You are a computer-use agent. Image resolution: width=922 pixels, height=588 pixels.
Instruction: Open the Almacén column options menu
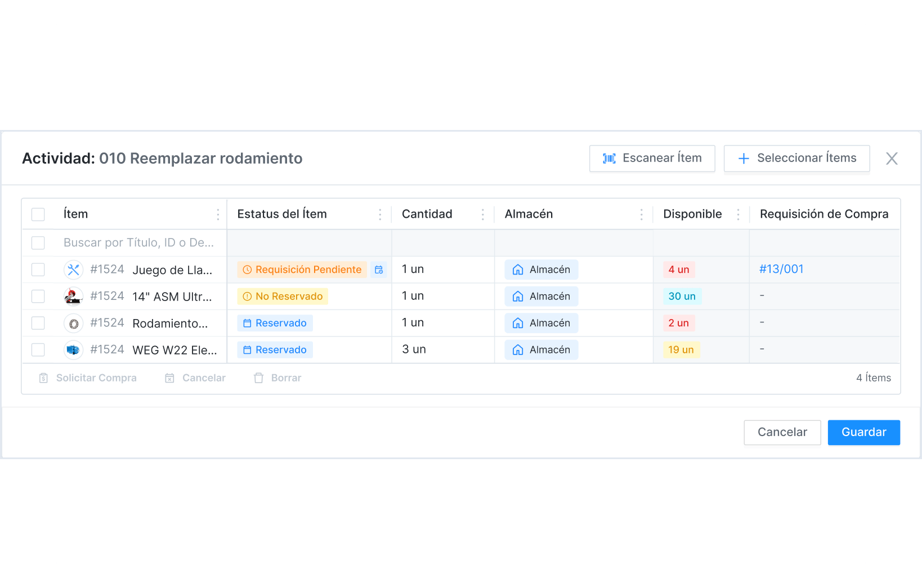[641, 214]
